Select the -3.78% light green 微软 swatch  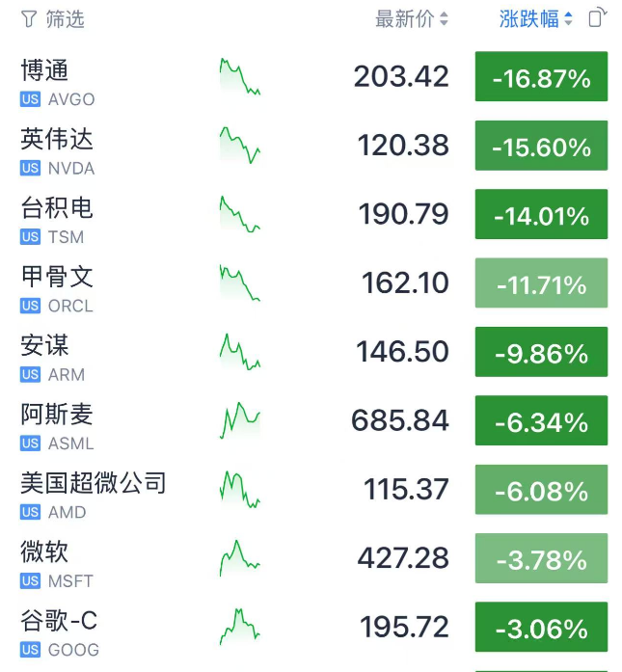point(541,559)
